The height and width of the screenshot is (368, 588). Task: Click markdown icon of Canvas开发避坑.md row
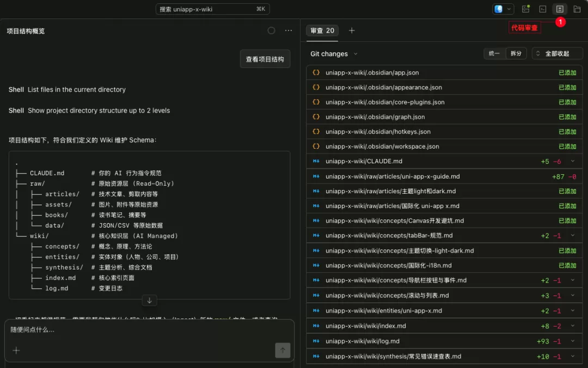coord(316,220)
